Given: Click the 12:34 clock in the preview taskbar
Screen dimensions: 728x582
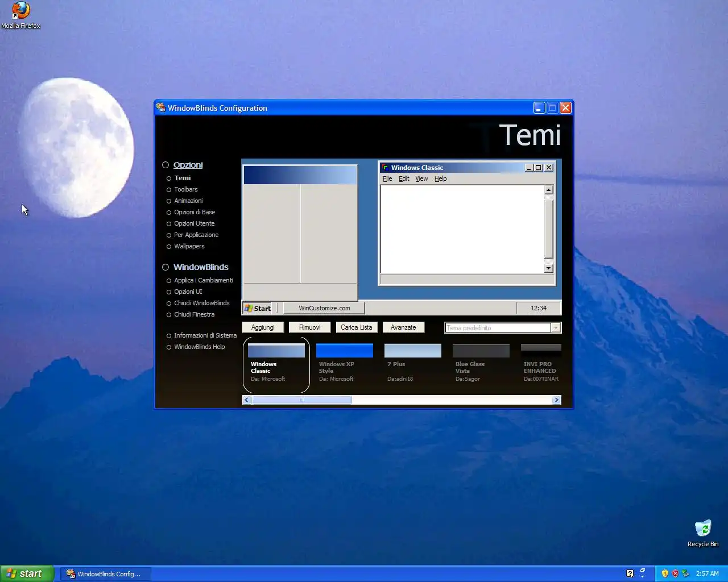Looking at the screenshot, I should pos(539,308).
